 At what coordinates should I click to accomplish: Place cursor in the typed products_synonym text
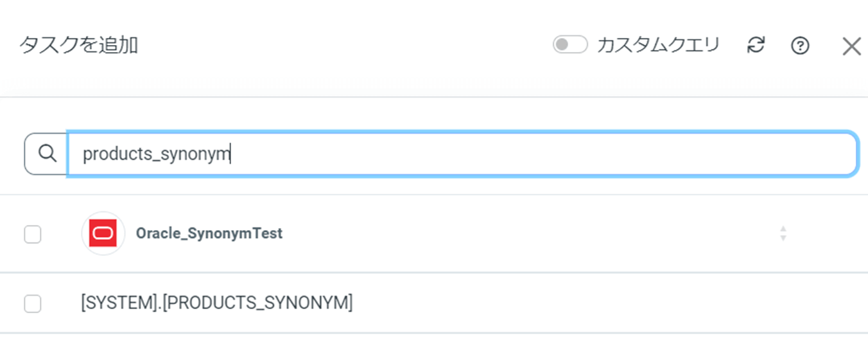click(x=156, y=154)
